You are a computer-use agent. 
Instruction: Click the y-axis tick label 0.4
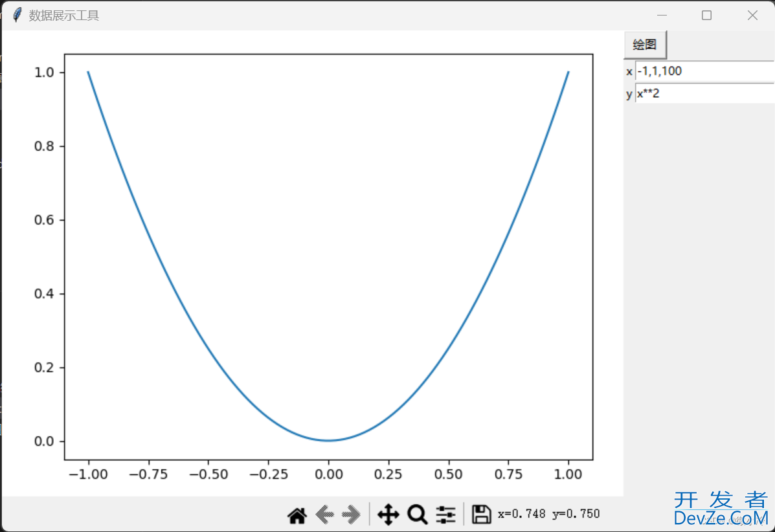pyautogui.click(x=44, y=294)
